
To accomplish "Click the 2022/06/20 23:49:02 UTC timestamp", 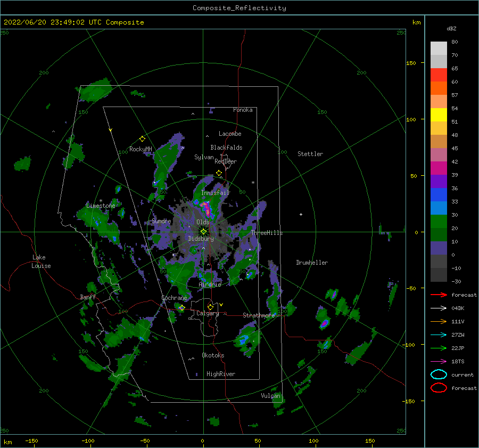I will pyautogui.click(x=53, y=22).
